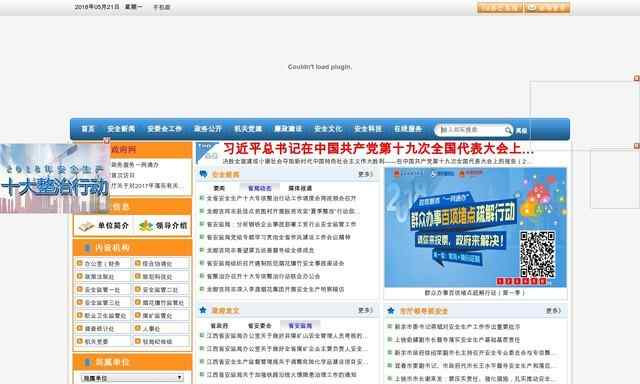Expand the 局属单位 dropdown list
The height and width of the screenshot is (384, 640).
(132, 378)
